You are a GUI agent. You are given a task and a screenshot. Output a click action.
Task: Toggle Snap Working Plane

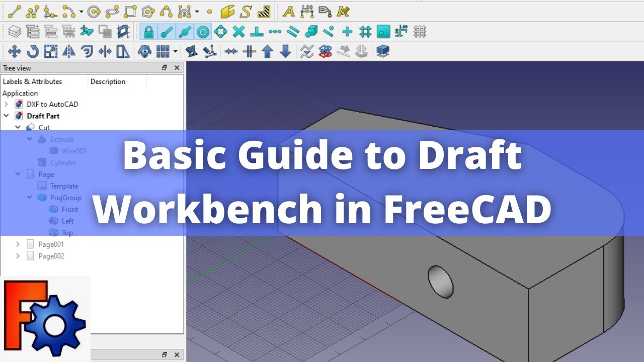383,32
